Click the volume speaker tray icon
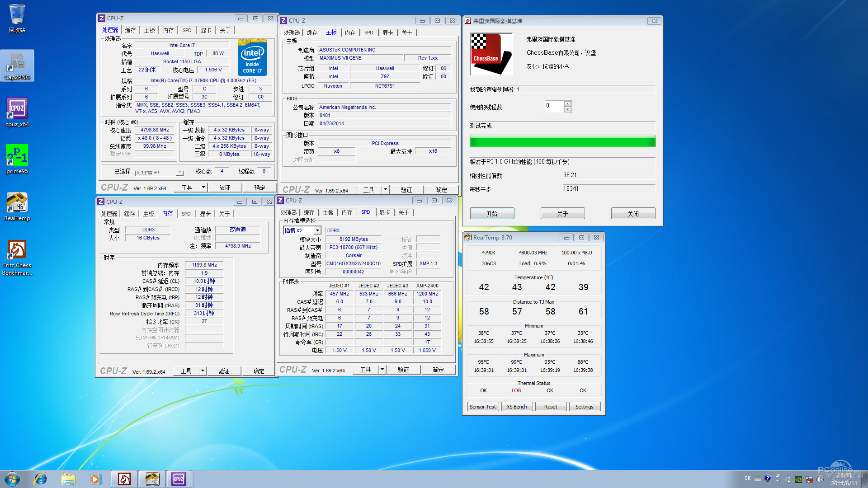The image size is (868, 488). (x=820, y=479)
